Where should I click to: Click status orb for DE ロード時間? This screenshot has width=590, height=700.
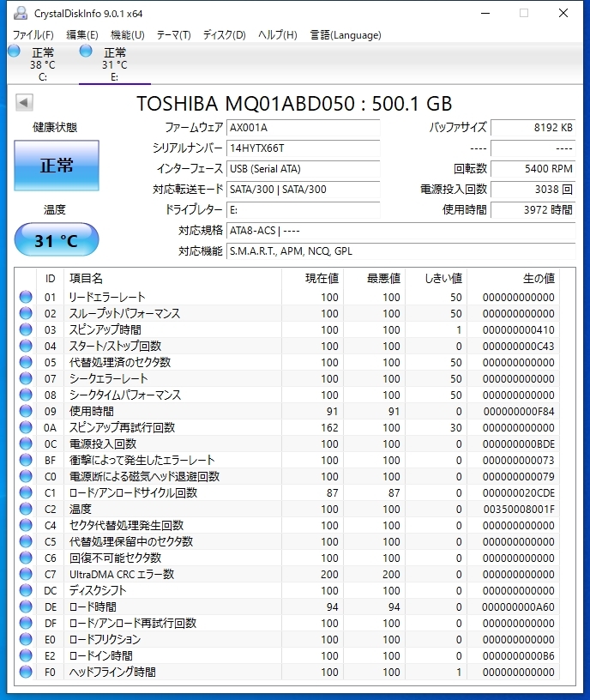click(26, 606)
